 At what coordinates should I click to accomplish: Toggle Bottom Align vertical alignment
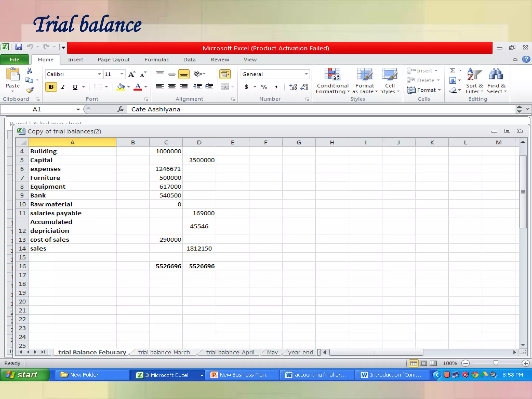point(184,75)
